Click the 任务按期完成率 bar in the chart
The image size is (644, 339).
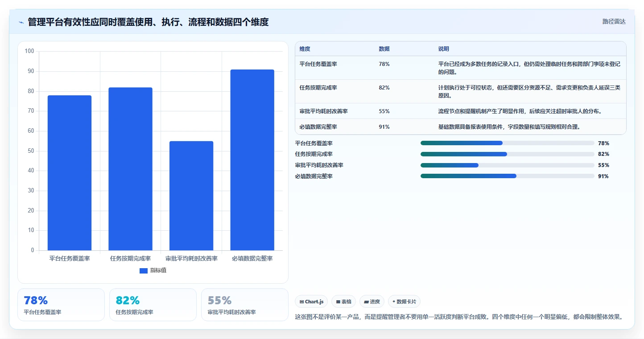coord(130,169)
